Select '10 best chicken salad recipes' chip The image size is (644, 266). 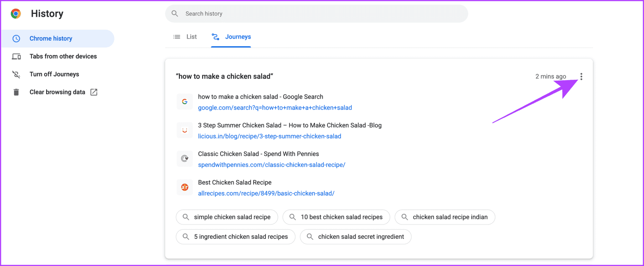tap(336, 217)
